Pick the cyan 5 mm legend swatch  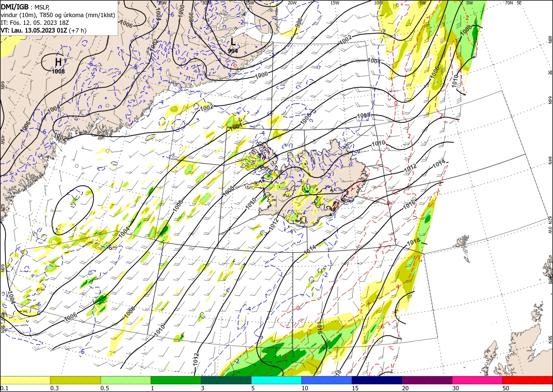tap(276, 380)
